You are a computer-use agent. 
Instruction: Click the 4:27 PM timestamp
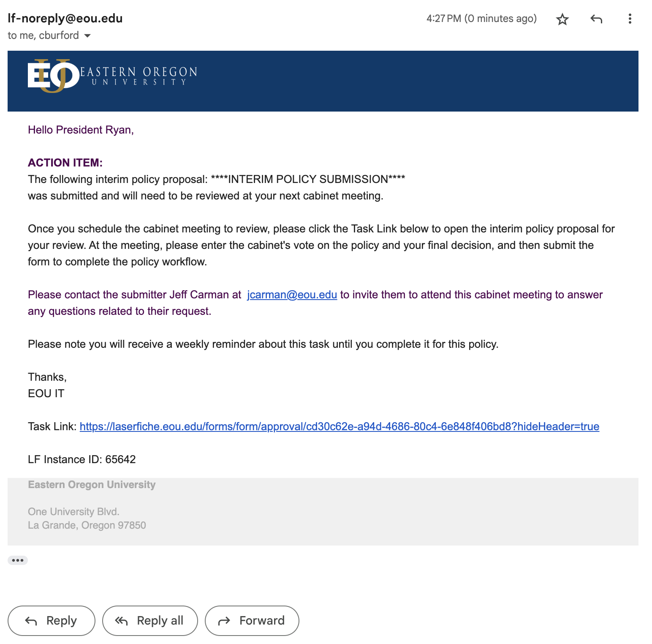click(x=481, y=19)
